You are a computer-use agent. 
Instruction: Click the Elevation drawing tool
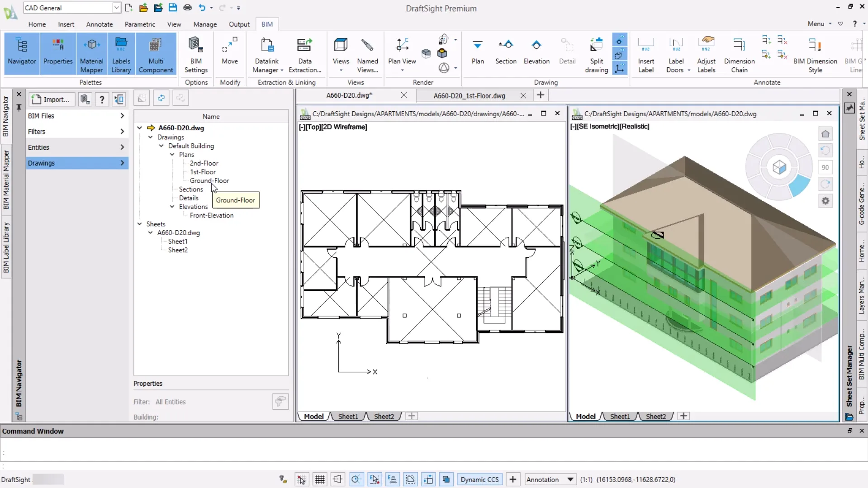(x=536, y=52)
